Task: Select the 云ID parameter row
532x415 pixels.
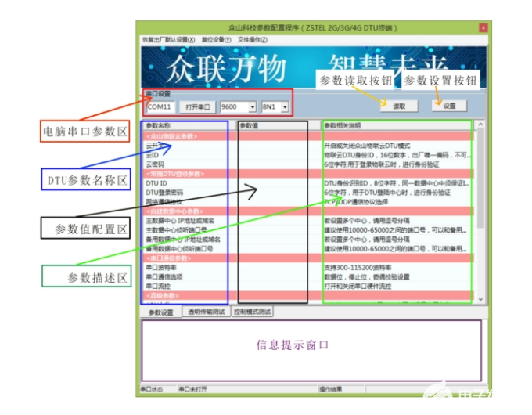Action: [x=308, y=155]
